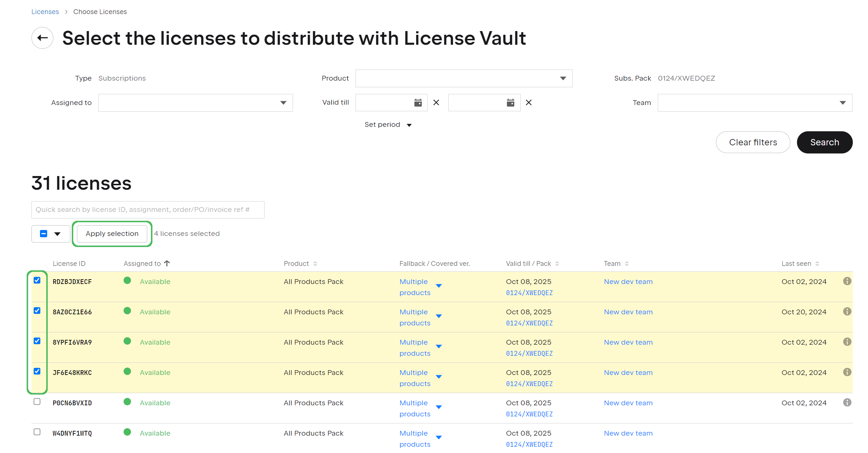
Task: Open the Set period dropdown
Action: pos(388,125)
